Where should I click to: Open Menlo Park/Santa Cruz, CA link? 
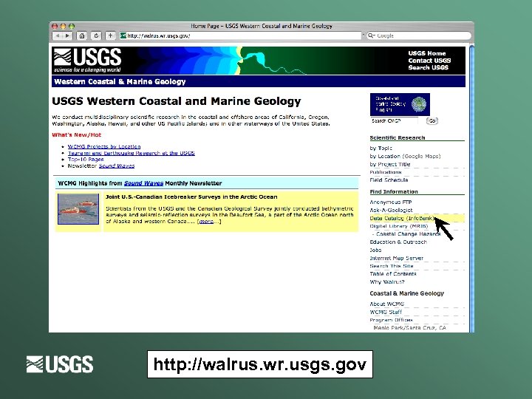coord(409,328)
